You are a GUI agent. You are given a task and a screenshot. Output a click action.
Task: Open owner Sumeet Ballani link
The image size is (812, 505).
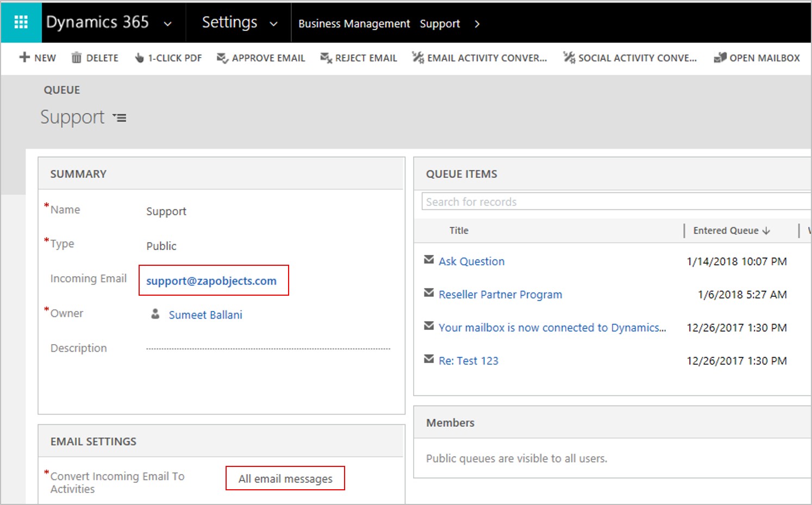coord(205,315)
